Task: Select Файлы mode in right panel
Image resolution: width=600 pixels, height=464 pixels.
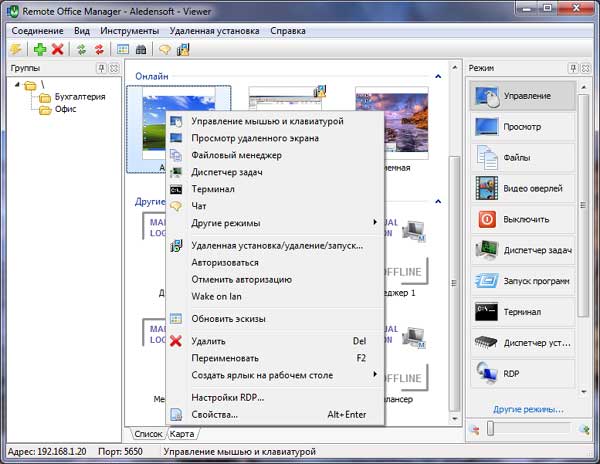Action: 523,158
